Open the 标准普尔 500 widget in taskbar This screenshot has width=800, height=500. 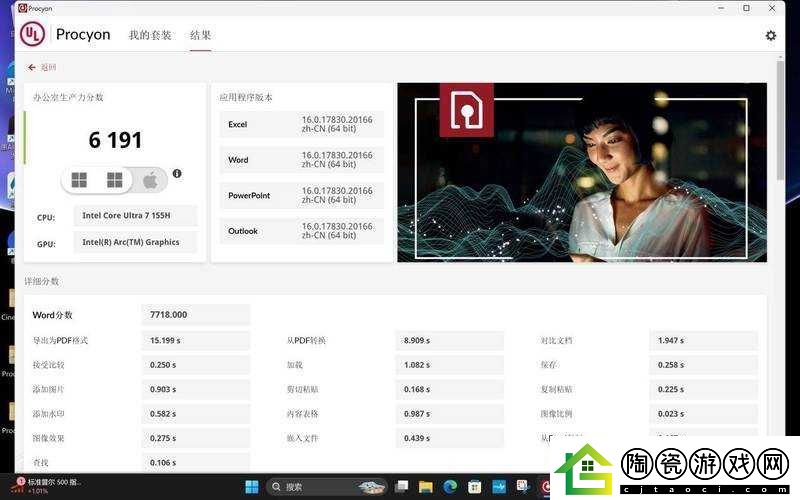coord(46,486)
